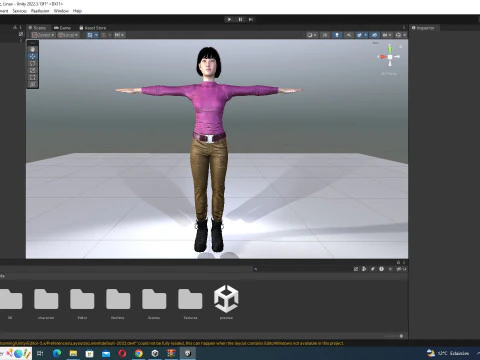Click the red X axis of the gizmo
This screenshot has height=360, width=480.
tap(382, 57)
